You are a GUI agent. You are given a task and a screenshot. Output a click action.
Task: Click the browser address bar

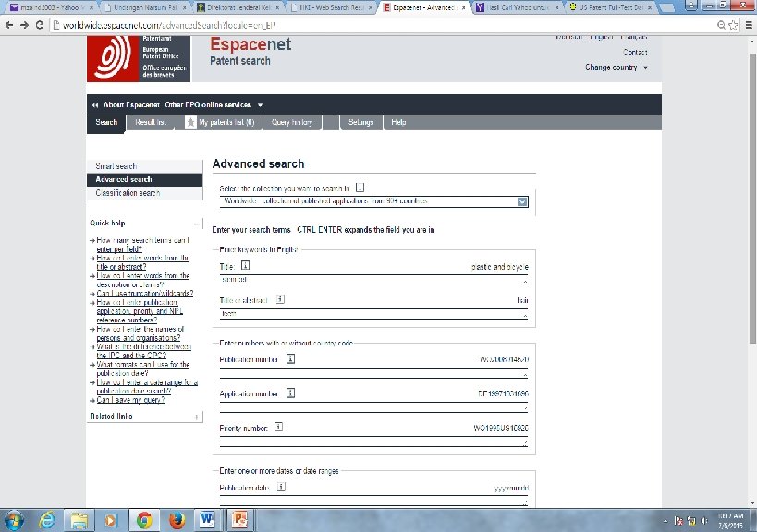382,25
